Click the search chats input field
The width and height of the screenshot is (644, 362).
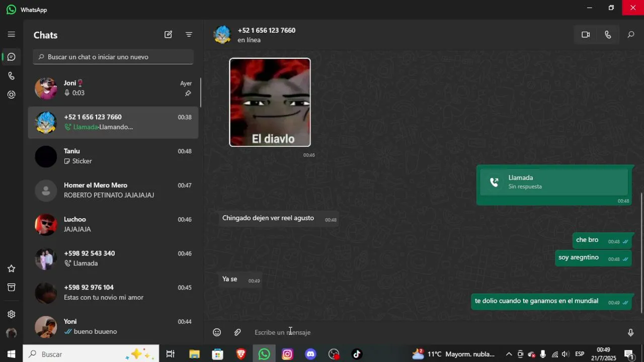click(113, 57)
